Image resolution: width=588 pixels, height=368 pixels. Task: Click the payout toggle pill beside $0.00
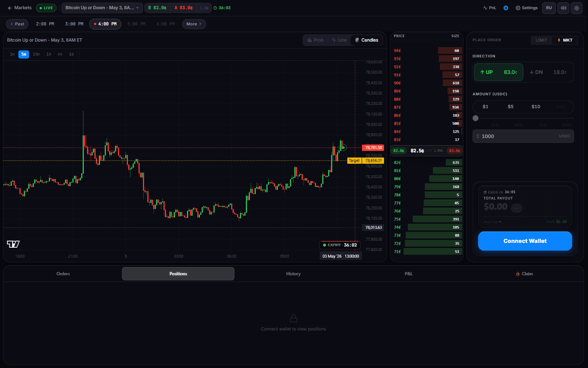(x=517, y=208)
